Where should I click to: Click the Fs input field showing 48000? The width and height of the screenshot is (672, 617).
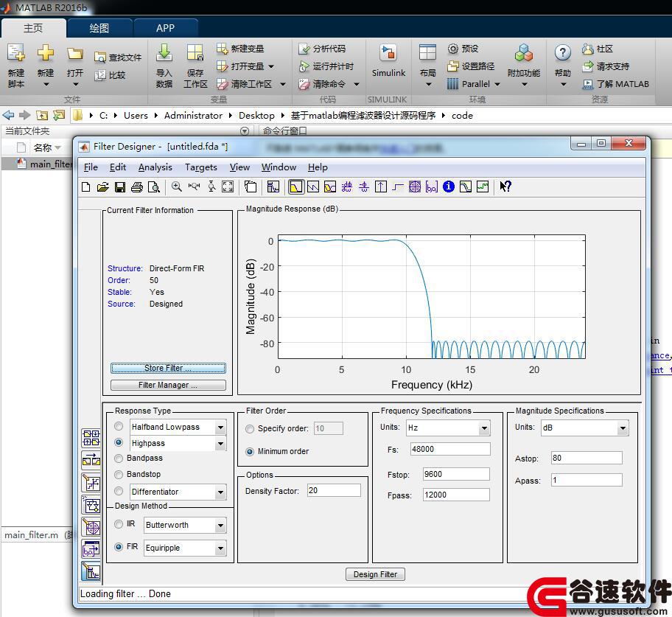coord(450,449)
